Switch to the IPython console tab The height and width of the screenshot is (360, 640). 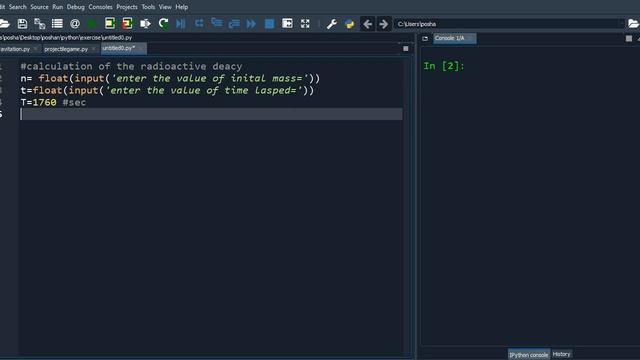[529, 355]
